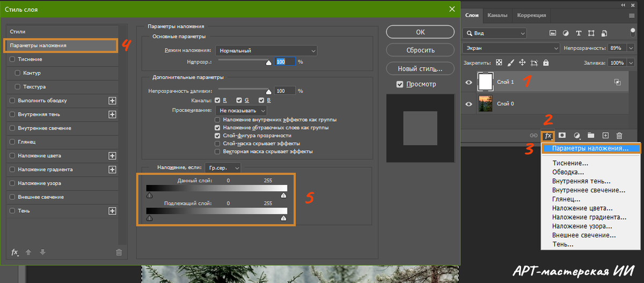Tick the Текстура checkbox
The width and height of the screenshot is (644, 283).
[18, 87]
